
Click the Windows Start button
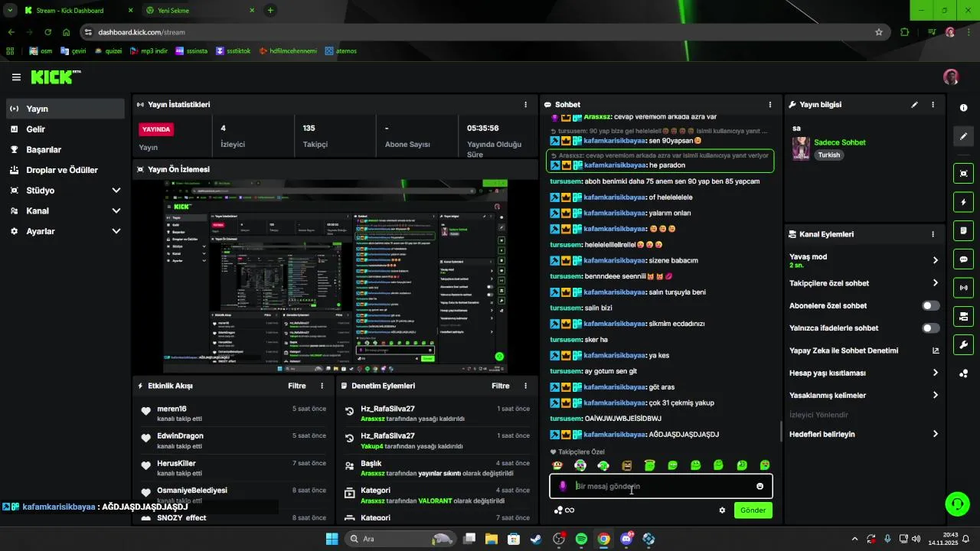(332, 539)
